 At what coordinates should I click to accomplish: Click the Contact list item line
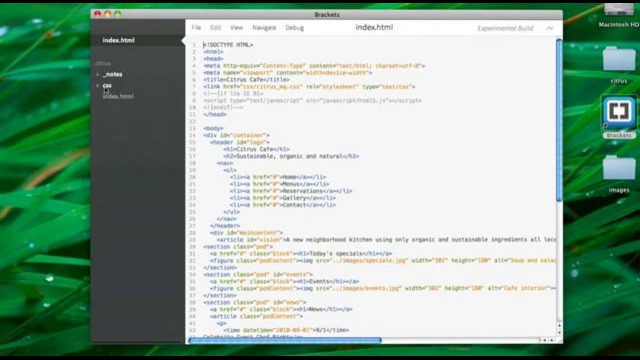click(283, 205)
